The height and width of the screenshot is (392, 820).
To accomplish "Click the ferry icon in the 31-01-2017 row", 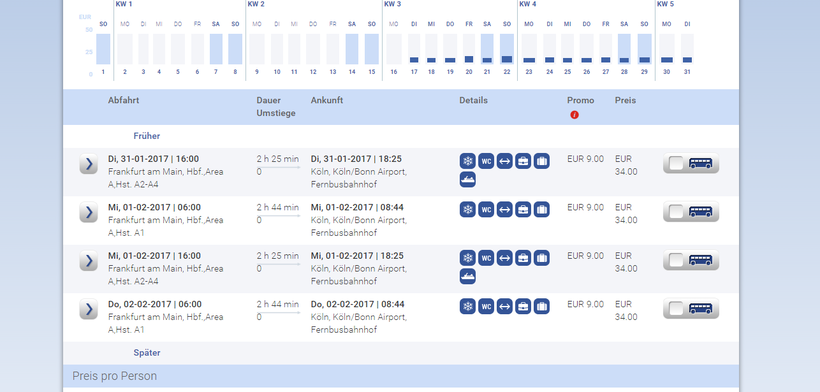I will [468, 179].
